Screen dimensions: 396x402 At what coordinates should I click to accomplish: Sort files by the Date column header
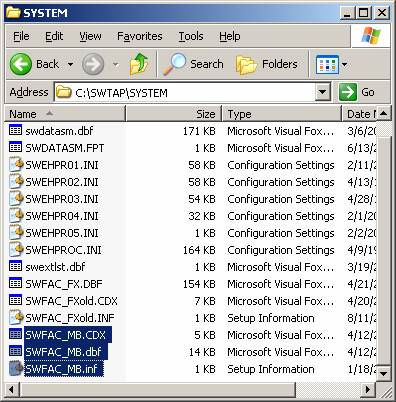pyautogui.click(x=359, y=114)
